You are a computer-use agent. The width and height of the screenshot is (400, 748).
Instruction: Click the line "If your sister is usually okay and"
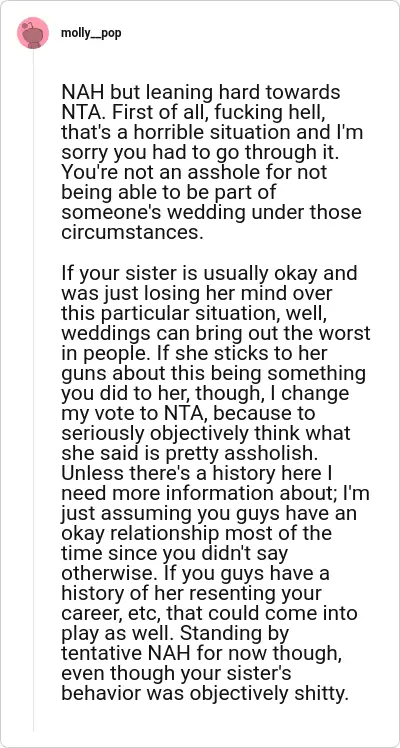click(209, 274)
